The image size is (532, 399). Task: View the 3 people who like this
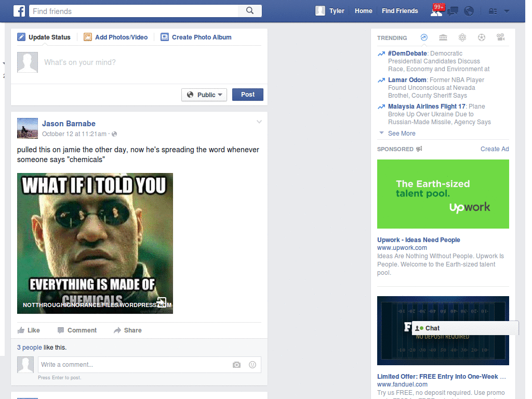pyautogui.click(x=30, y=348)
